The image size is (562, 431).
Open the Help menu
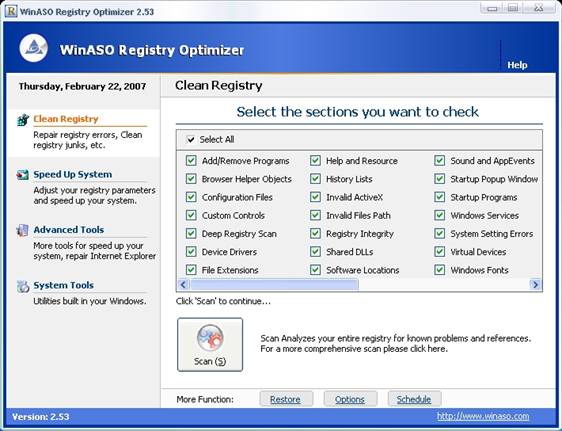[x=517, y=65]
